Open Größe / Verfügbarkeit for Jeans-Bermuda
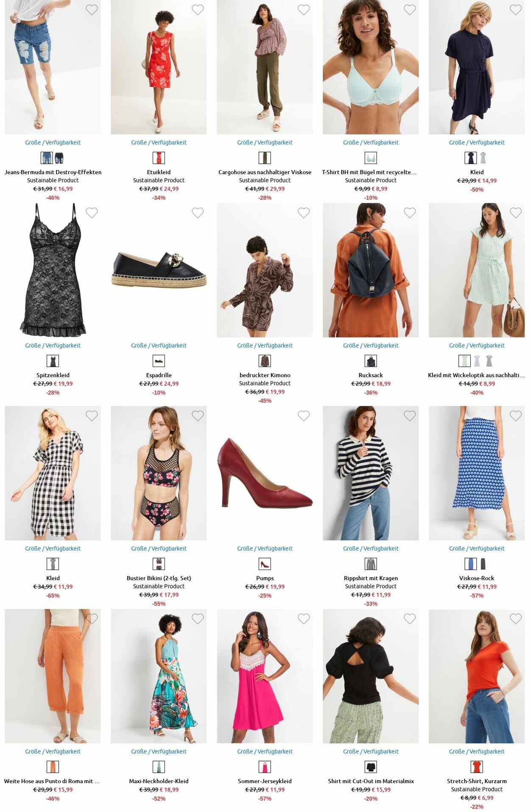The width and height of the screenshot is (530, 812). coord(53,142)
